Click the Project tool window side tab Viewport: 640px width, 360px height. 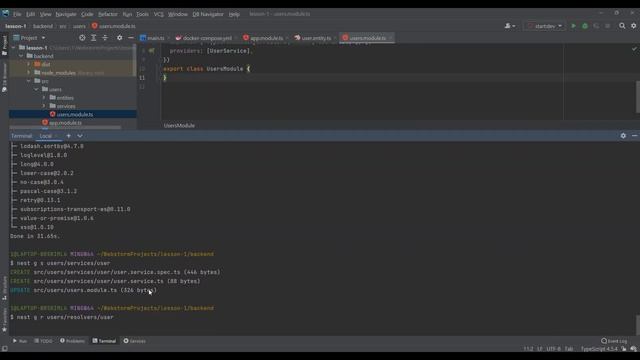pyautogui.click(x=4, y=46)
